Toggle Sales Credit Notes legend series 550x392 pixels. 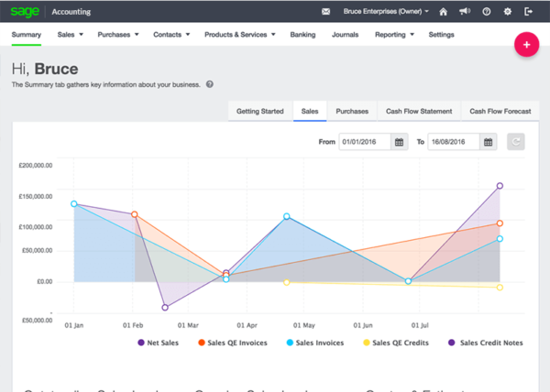(x=486, y=343)
